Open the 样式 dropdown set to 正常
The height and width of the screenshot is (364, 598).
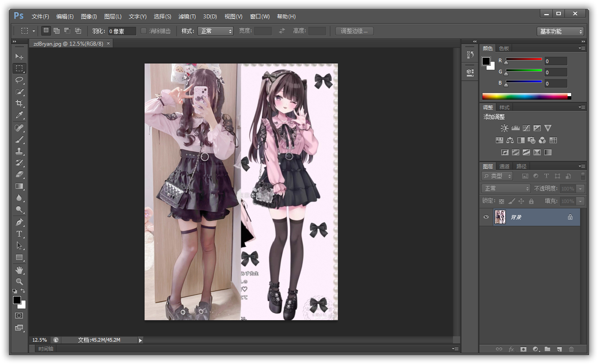216,31
